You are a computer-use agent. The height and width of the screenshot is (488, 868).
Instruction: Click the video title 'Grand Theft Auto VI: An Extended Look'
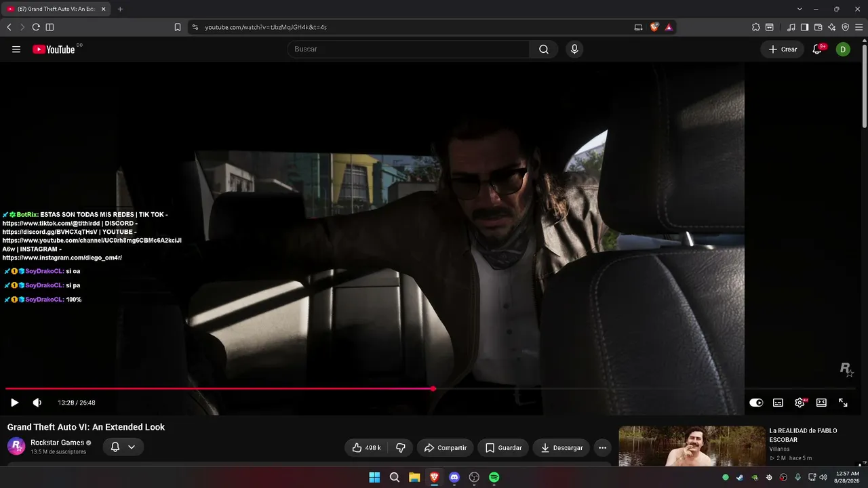click(x=86, y=427)
